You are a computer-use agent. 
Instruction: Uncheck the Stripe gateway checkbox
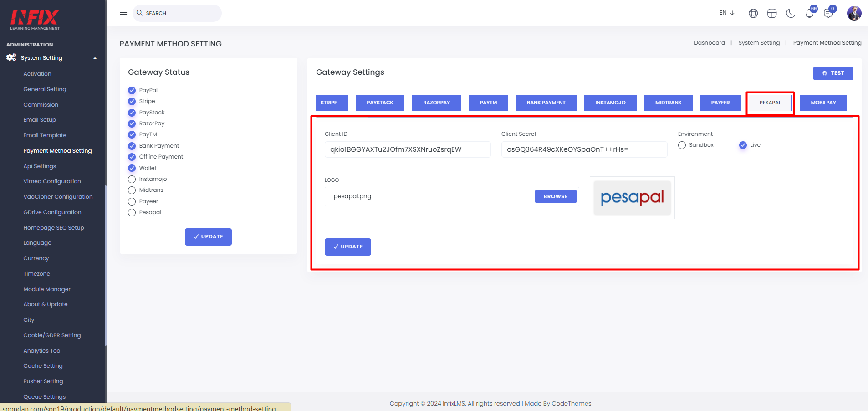(x=132, y=101)
